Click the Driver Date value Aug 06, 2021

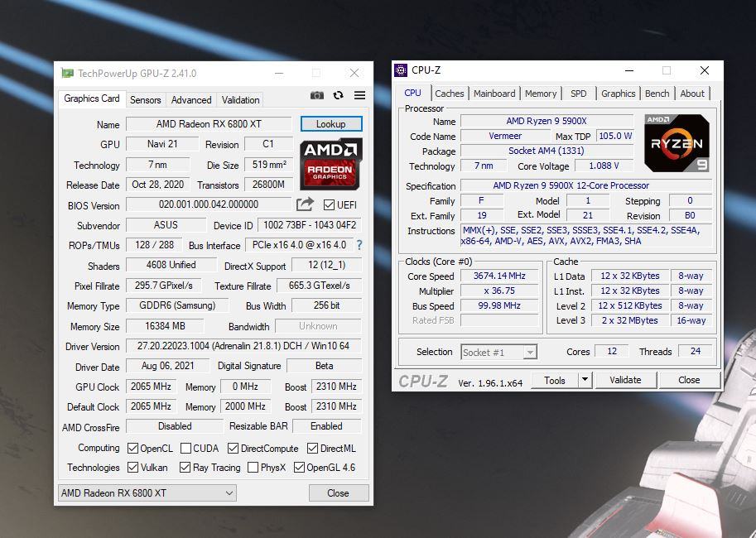point(168,366)
